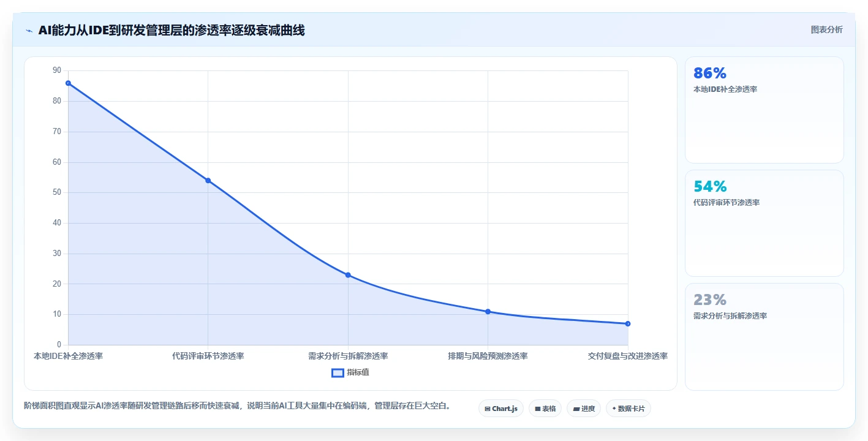Click the data point for 排期与风险预测渗透率
The image size is (868, 441).
(488, 312)
